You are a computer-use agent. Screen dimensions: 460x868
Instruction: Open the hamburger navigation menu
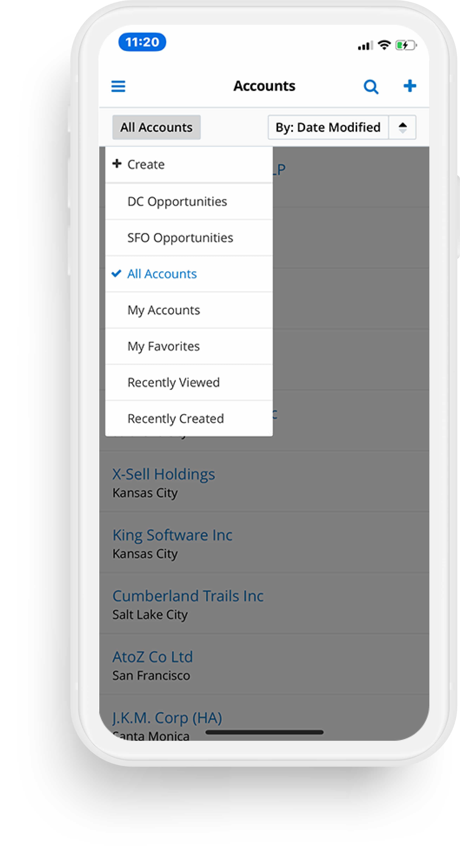[118, 86]
